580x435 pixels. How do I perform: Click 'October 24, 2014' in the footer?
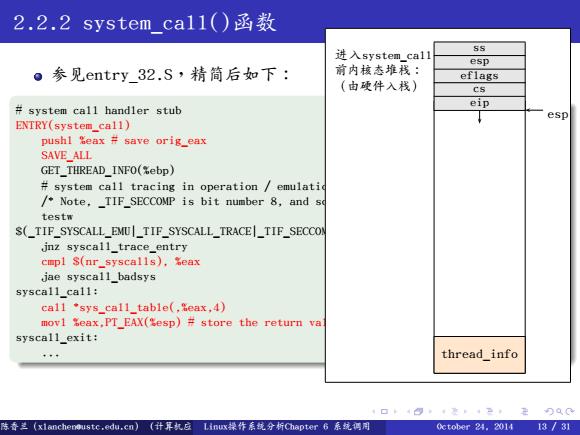pos(474,426)
